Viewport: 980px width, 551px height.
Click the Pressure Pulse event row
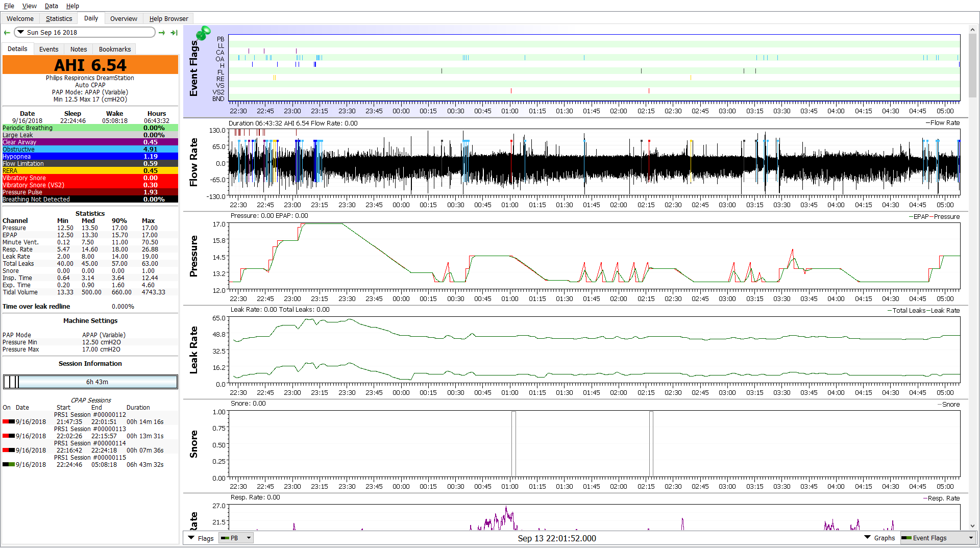(x=90, y=192)
